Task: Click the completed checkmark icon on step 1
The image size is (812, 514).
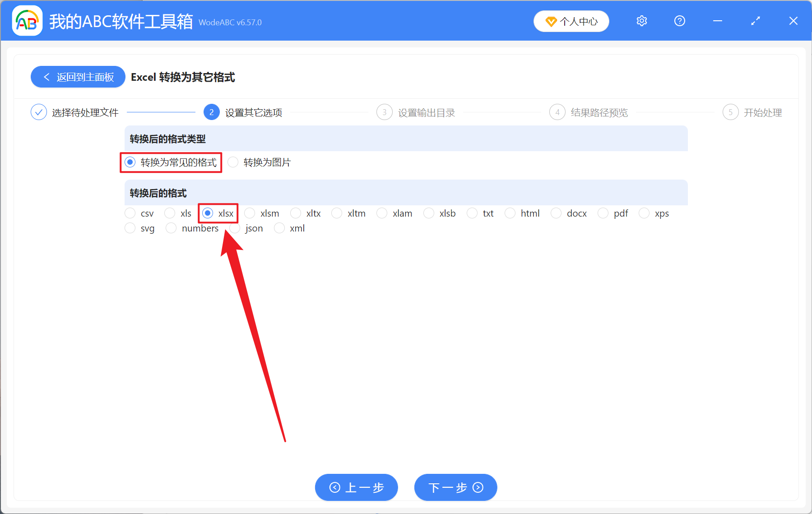Action: (x=38, y=112)
